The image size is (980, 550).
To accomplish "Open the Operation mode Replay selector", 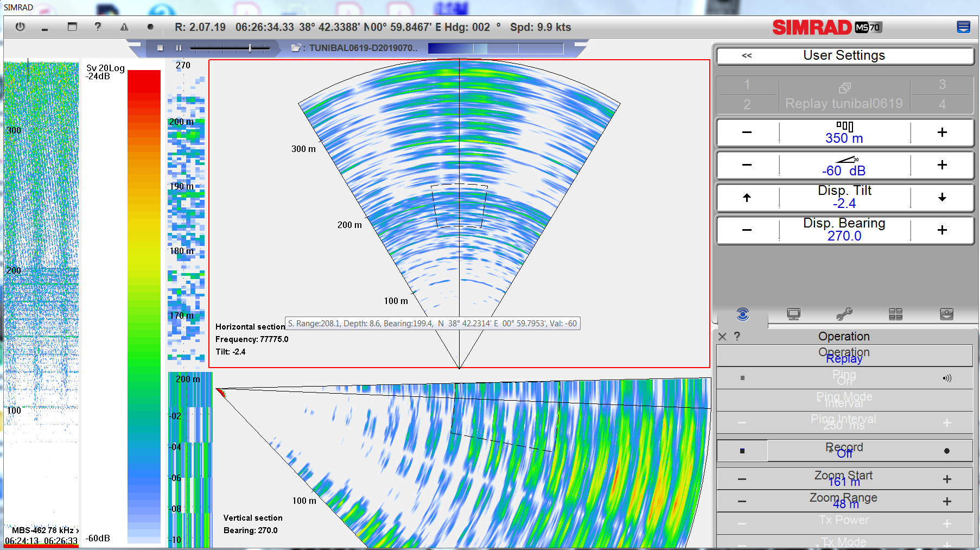I will 844,356.
